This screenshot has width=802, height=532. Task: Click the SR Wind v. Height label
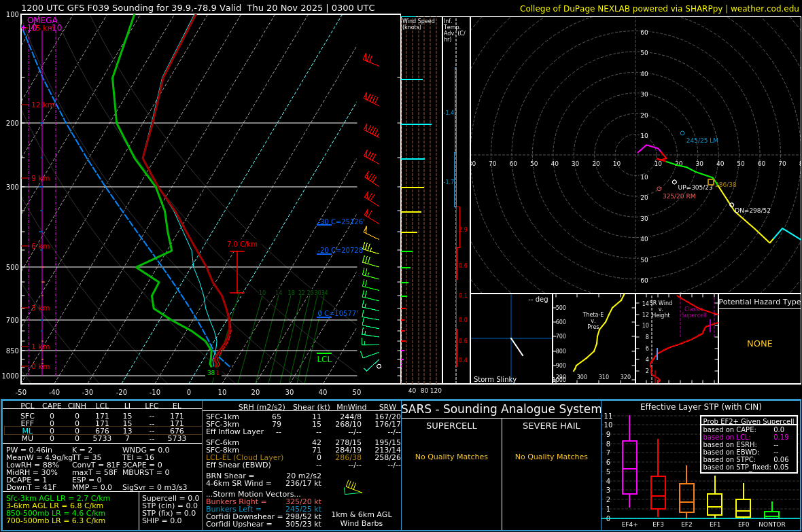click(x=661, y=309)
